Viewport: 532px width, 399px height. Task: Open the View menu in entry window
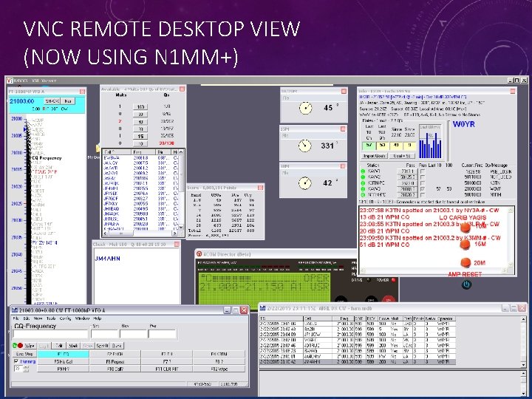(38, 318)
